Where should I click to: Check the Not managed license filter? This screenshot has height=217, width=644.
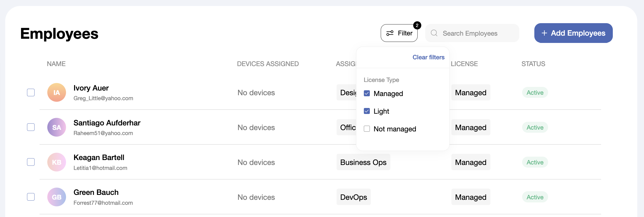tap(367, 129)
